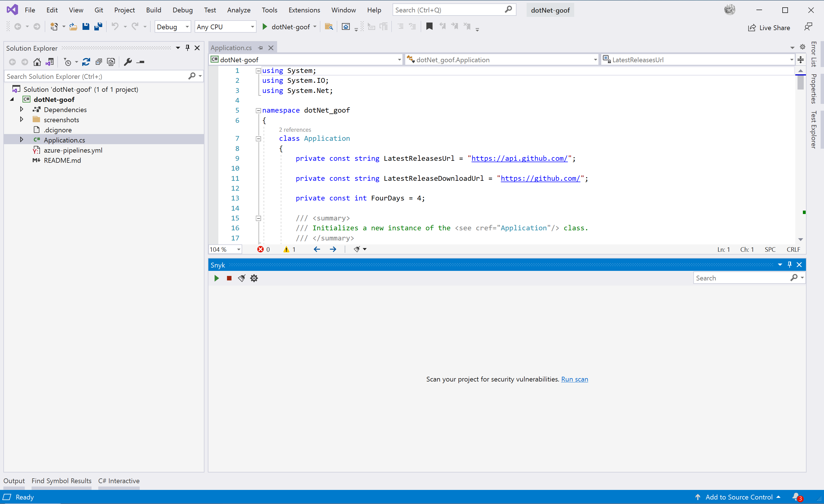Click the Redo arrow
Viewport: 824px width, 504px height.
click(135, 26)
